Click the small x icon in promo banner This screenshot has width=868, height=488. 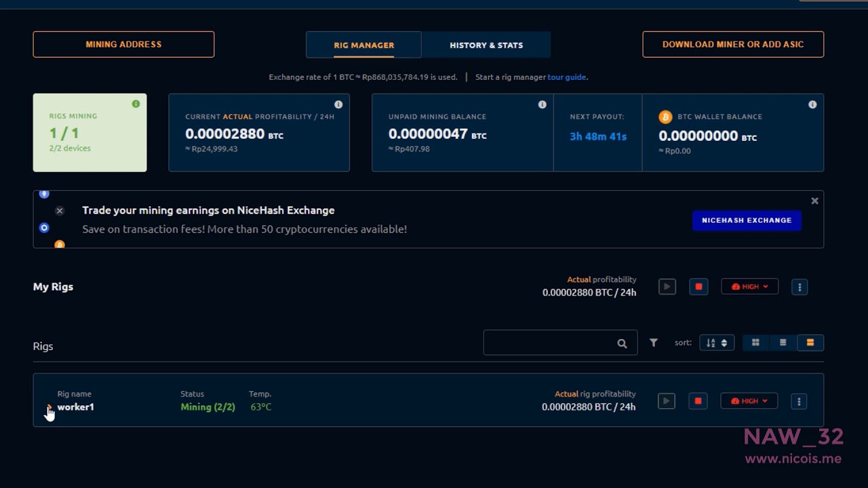(x=60, y=211)
